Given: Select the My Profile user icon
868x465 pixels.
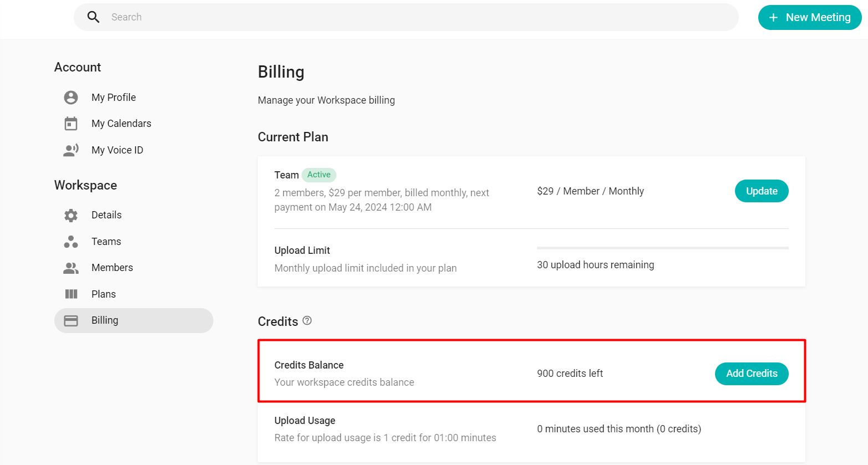Looking at the screenshot, I should 70,97.
